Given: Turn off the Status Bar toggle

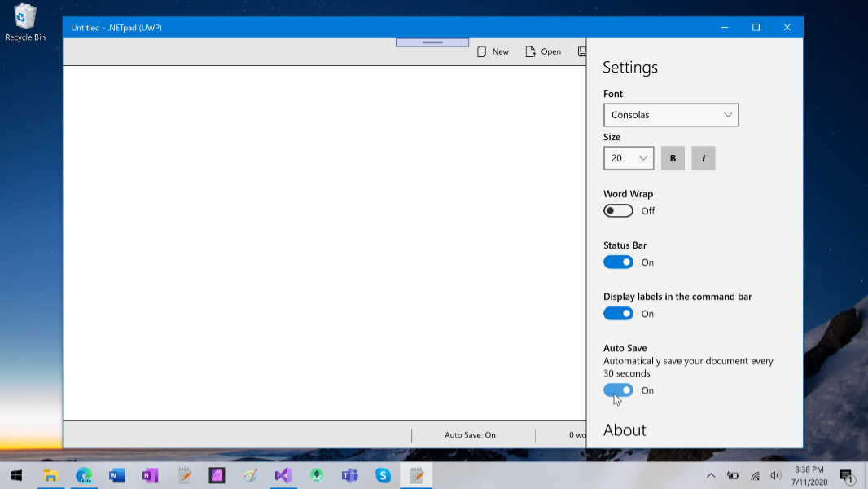Looking at the screenshot, I should (x=618, y=262).
